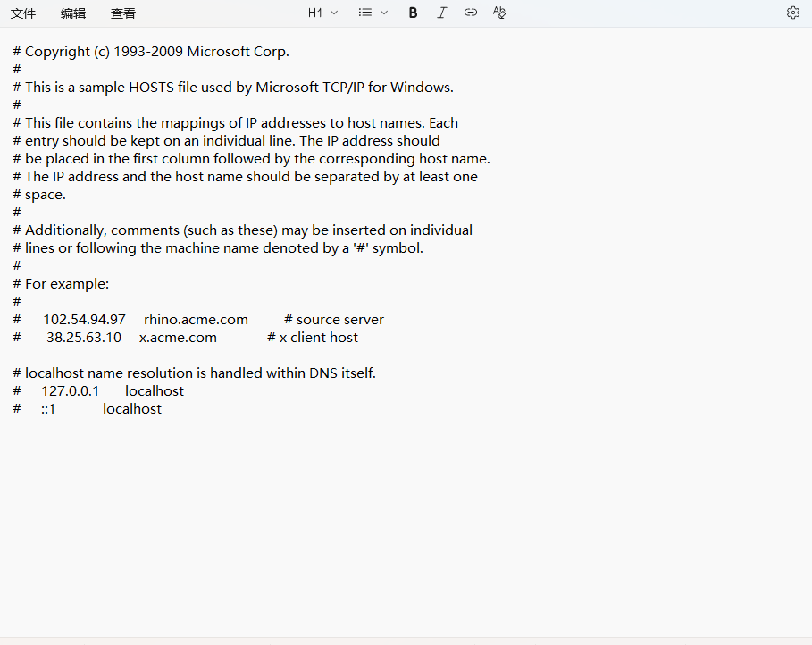Expand the bulleted list options dropdown
This screenshot has height=645, width=812.
click(x=373, y=13)
